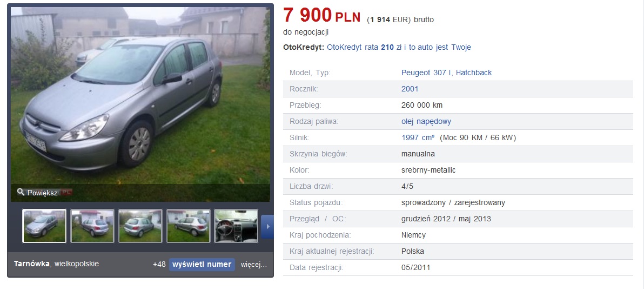The width and height of the screenshot is (644, 289).
Task: Click the 7 900 PLN price
Action: coord(321,16)
